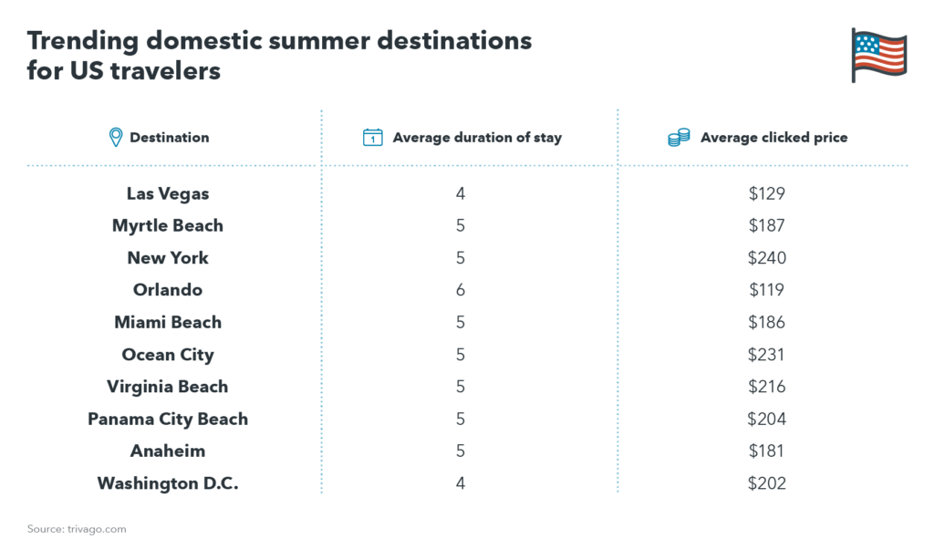The width and height of the screenshot is (934, 560).
Task: Click the Myrtle Beach destination name
Action: click(x=168, y=226)
